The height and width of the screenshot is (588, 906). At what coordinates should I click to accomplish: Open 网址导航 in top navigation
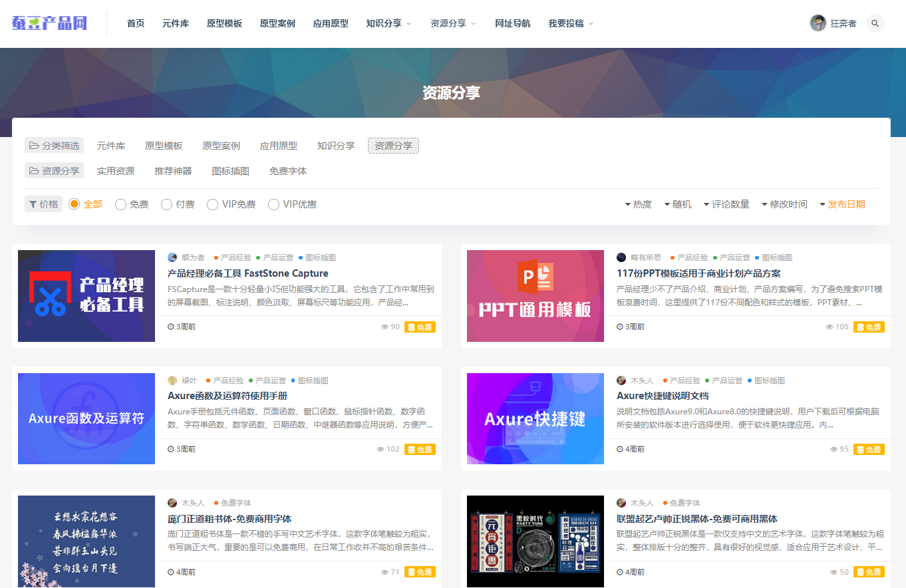click(513, 23)
